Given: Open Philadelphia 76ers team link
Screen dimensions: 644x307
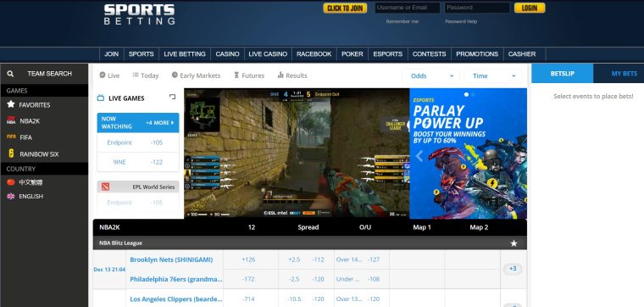Looking at the screenshot, I should click(176, 279).
